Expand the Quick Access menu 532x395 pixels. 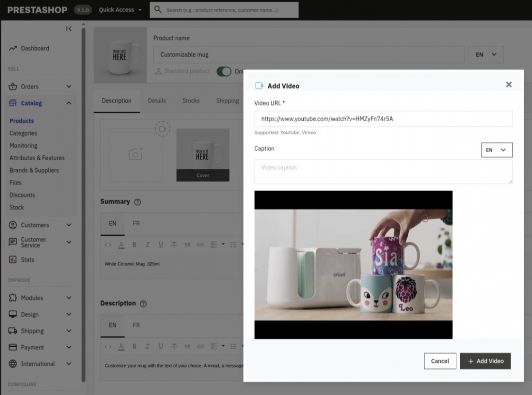pyautogui.click(x=120, y=10)
